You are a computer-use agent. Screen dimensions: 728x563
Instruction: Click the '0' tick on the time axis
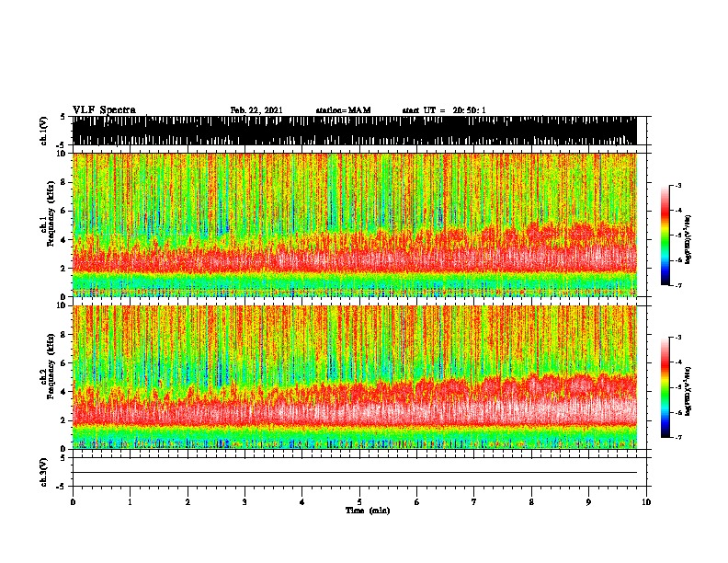[73, 501]
